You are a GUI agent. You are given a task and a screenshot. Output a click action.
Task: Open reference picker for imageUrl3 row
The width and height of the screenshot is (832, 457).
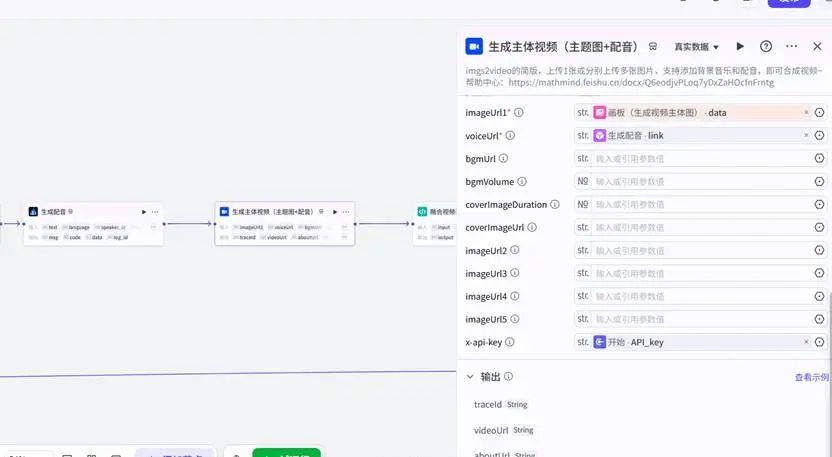819,273
